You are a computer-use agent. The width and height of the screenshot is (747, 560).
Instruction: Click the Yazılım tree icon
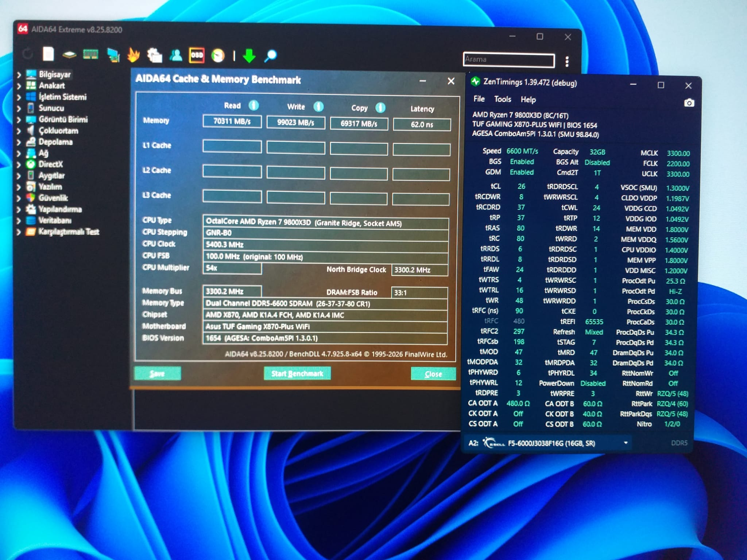[x=31, y=187]
